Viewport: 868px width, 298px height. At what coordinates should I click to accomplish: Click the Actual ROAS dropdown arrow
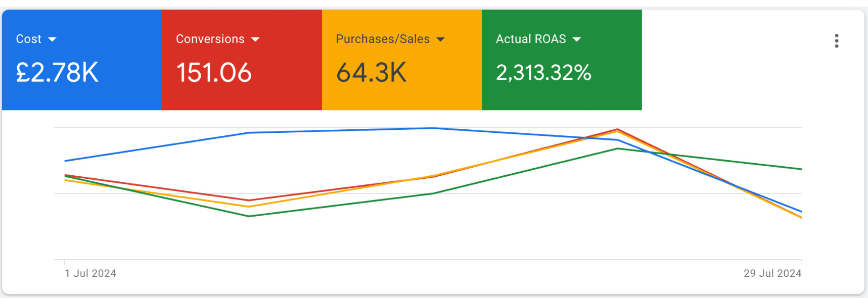pos(577,39)
